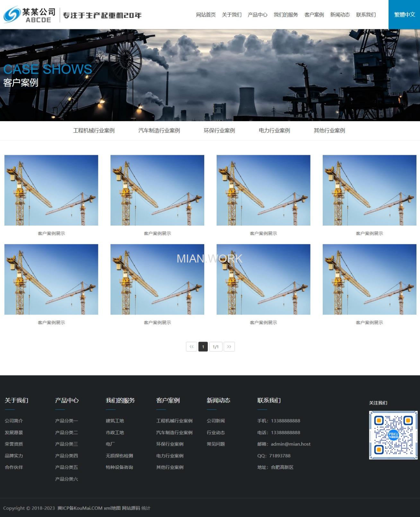Open the 网站首页 nav item
This screenshot has width=420, height=517.
206,15
